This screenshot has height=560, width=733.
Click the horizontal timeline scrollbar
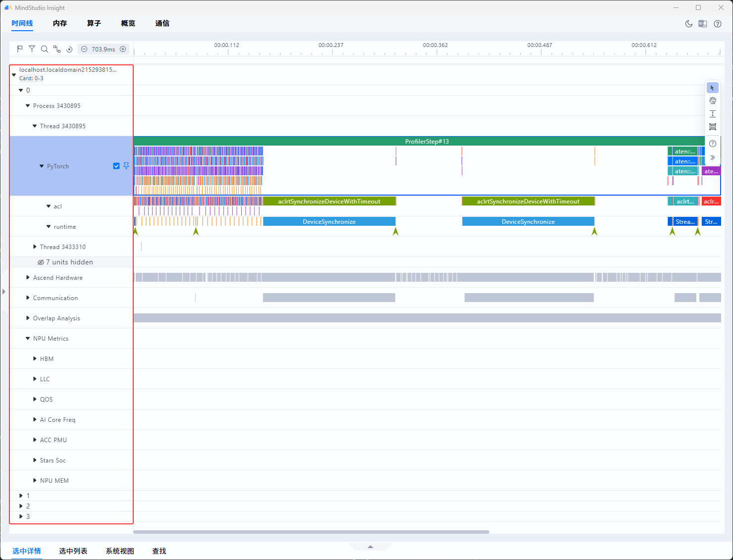pyautogui.click(x=311, y=532)
